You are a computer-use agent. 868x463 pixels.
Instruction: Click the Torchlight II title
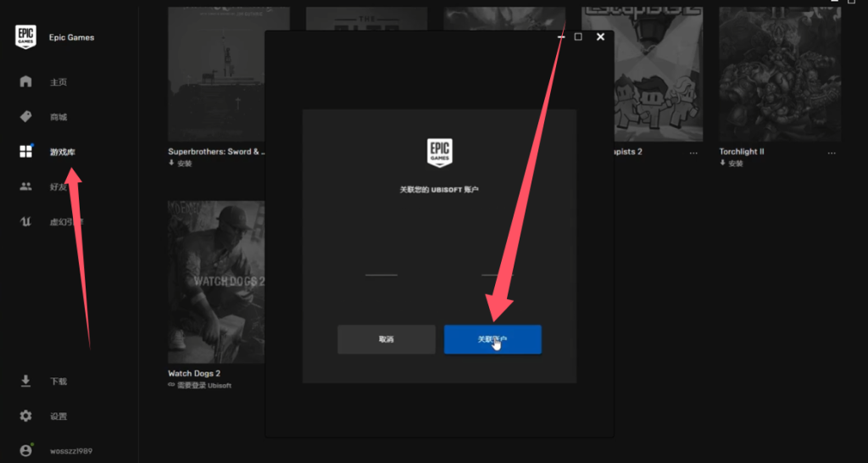coord(742,151)
